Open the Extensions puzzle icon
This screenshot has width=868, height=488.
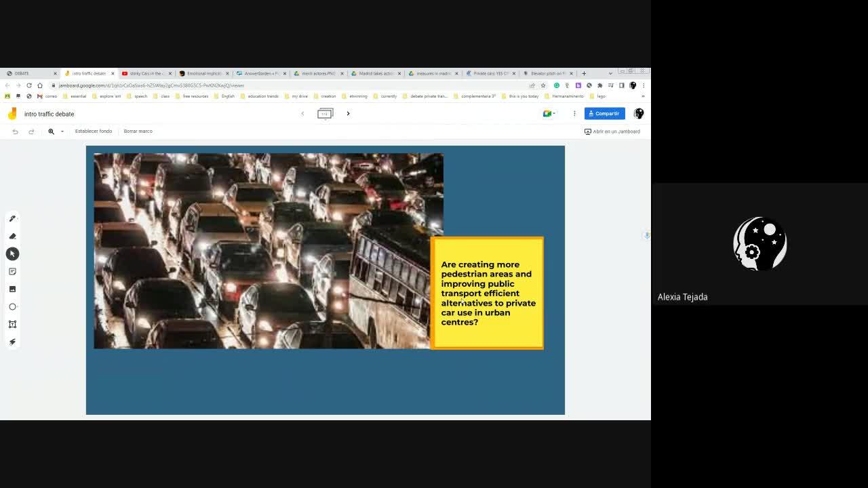click(599, 85)
